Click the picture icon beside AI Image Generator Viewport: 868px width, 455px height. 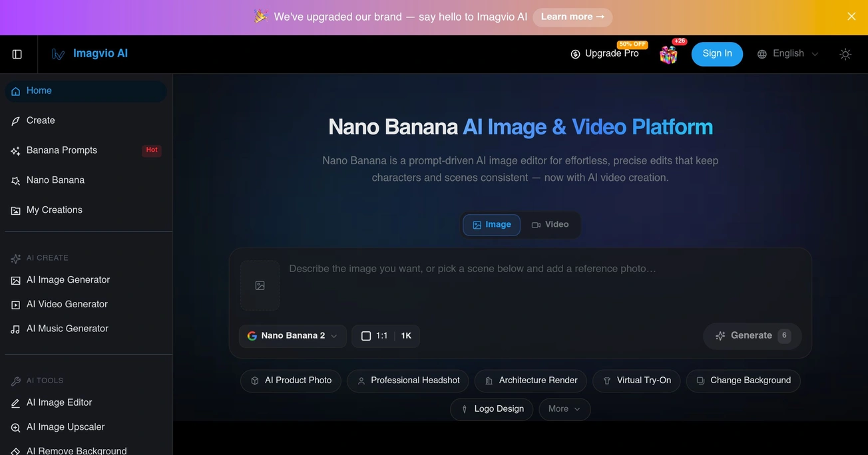click(15, 281)
